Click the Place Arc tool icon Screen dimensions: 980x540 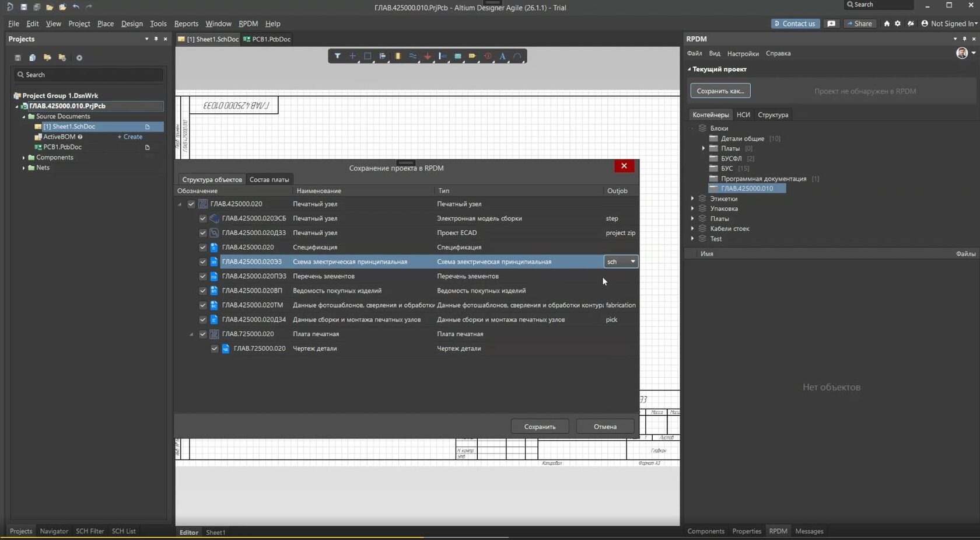click(517, 56)
